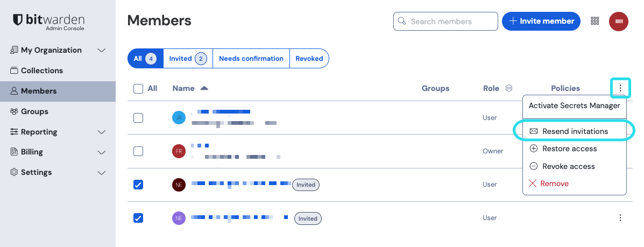This screenshot has height=247, width=644.
Task: Click the JA member avatar
Action: point(179,118)
